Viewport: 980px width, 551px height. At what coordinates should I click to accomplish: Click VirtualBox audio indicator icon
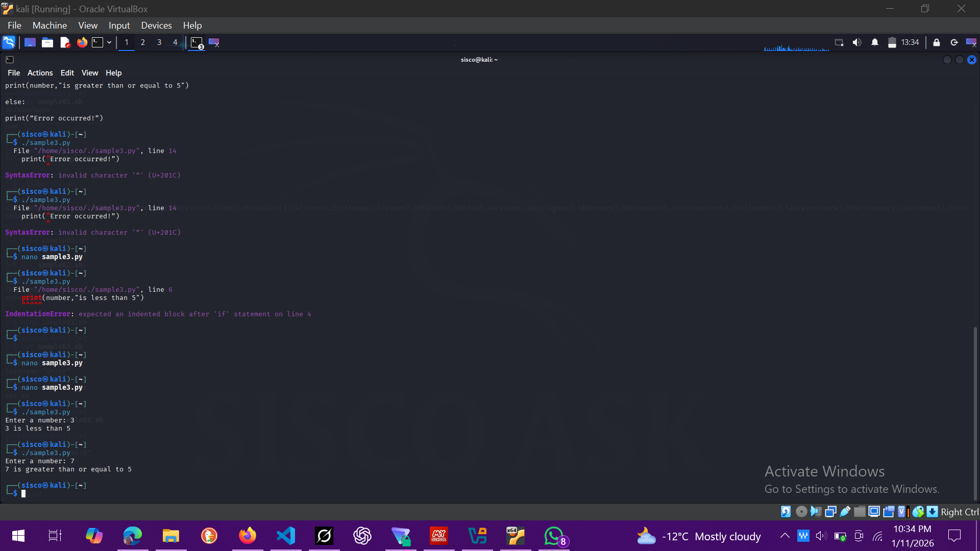coord(816,512)
